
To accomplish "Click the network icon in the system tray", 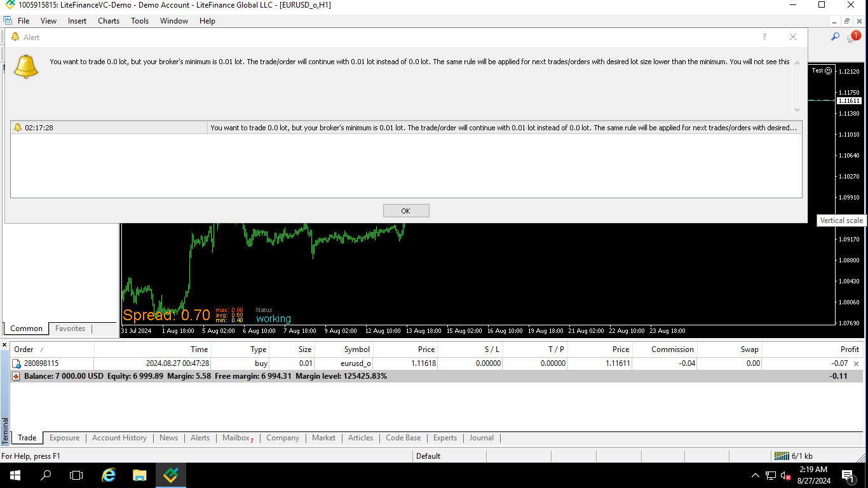I will click(x=771, y=475).
